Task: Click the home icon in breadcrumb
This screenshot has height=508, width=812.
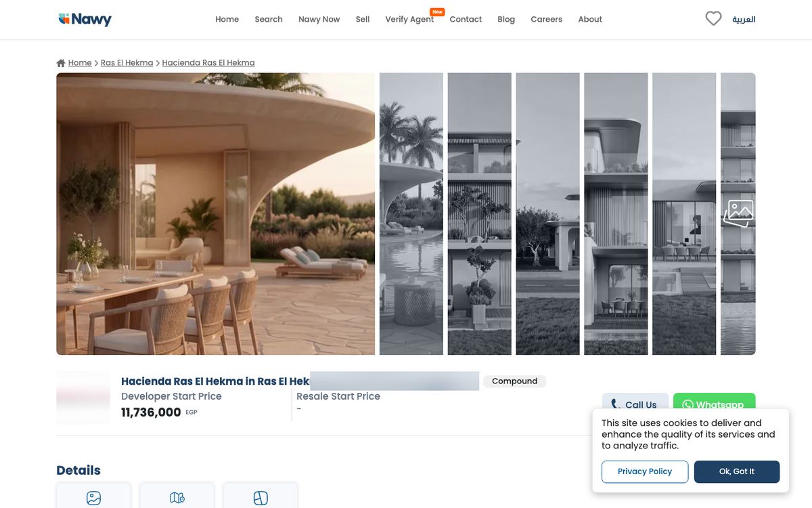Action: pyautogui.click(x=61, y=63)
